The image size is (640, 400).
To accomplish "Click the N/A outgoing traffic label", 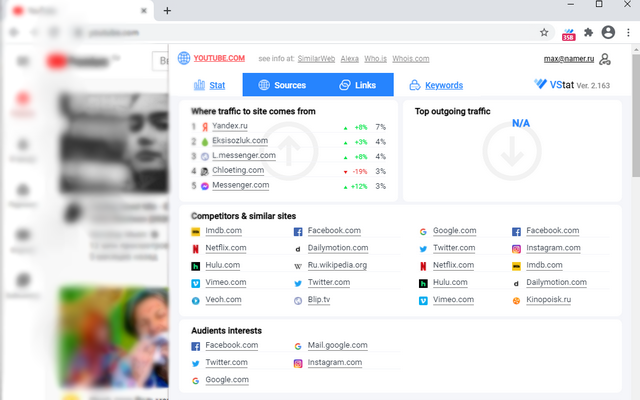I will (x=521, y=123).
